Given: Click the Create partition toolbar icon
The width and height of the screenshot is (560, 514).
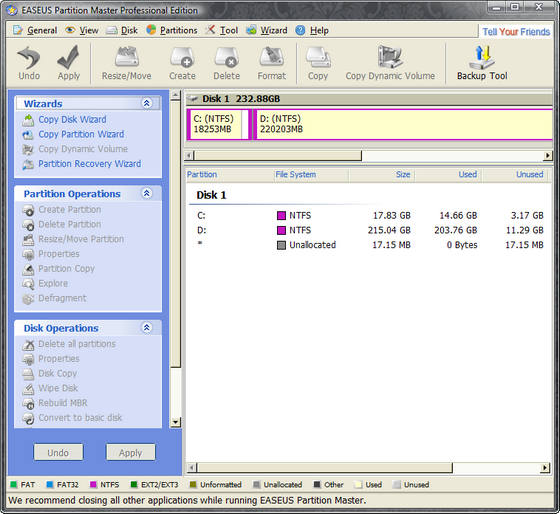Looking at the screenshot, I should pyautogui.click(x=182, y=63).
